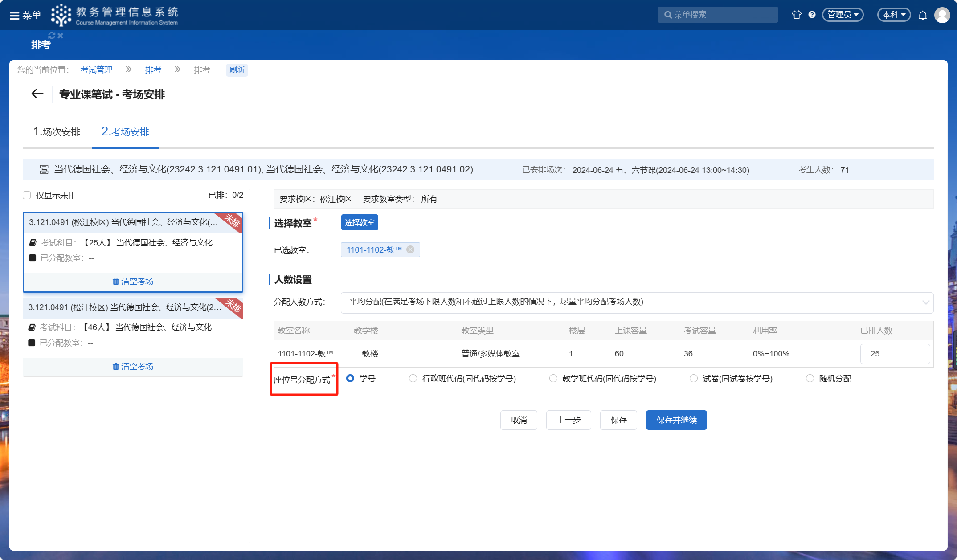The height and width of the screenshot is (560, 957).
Task: Remove selected classroom 1101-1102-教 with x icon
Action: pyautogui.click(x=410, y=249)
